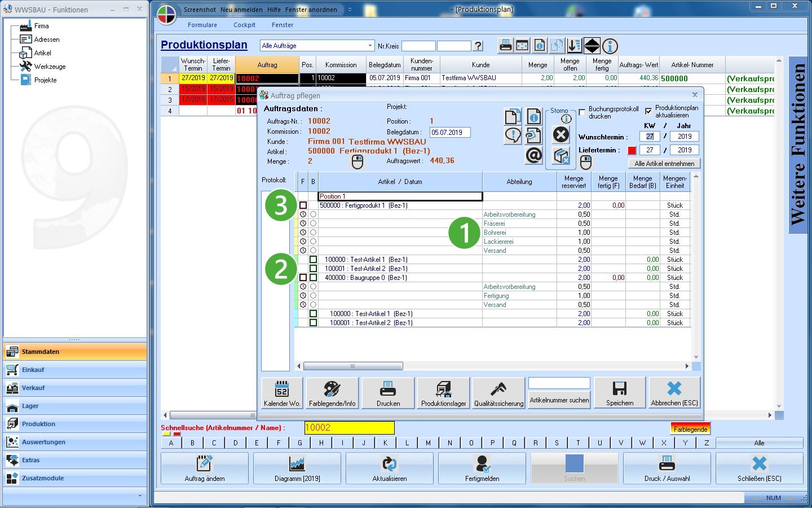Open the Alle Aufträge dropdown
This screenshot has height=508, width=812.
coord(370,46)
